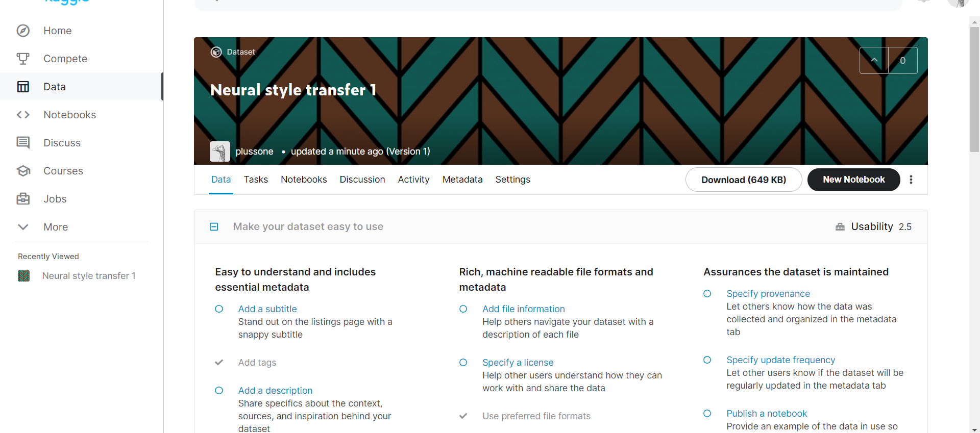This screenshot has height=433, width=980.
Task: Open the three-dot options menu
Action: click(x=911, y=180)
